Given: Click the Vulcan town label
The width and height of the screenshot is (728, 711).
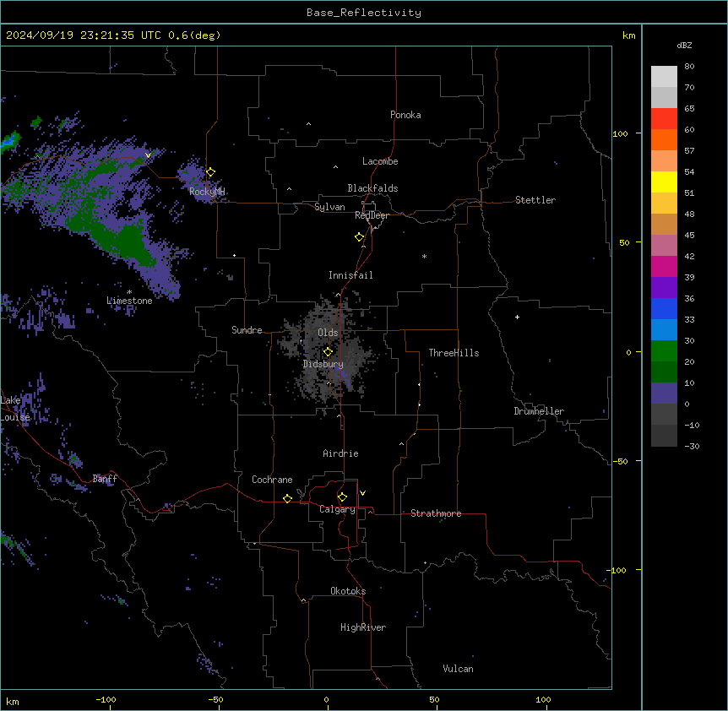Looking at the screenshot, I should pos(458,669).
